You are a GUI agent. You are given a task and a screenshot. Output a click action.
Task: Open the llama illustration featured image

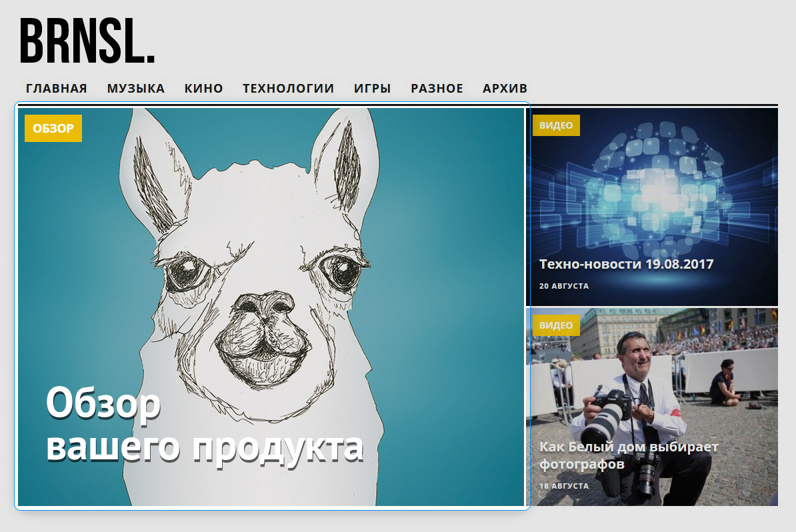(x=267, y=267)
